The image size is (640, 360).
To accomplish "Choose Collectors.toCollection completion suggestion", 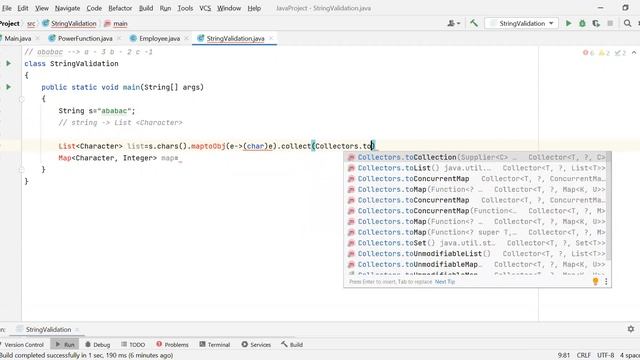I will pyautogui.click(x=476, y=157).
